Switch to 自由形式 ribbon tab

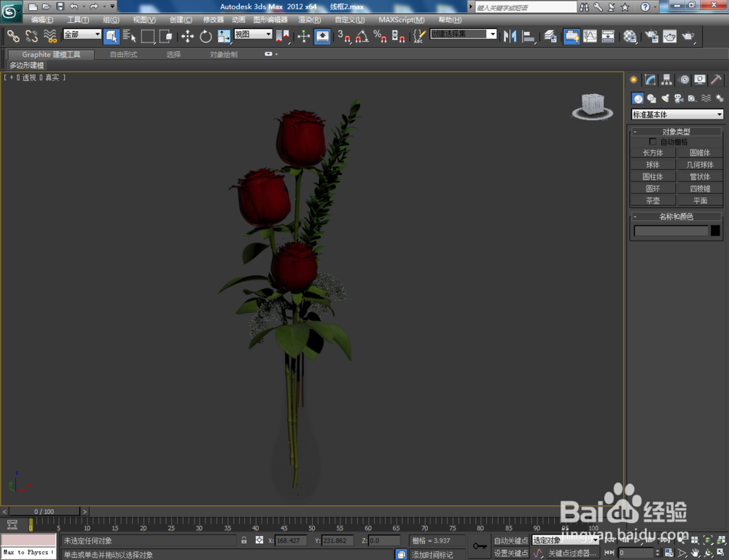(x=123, y=55)
